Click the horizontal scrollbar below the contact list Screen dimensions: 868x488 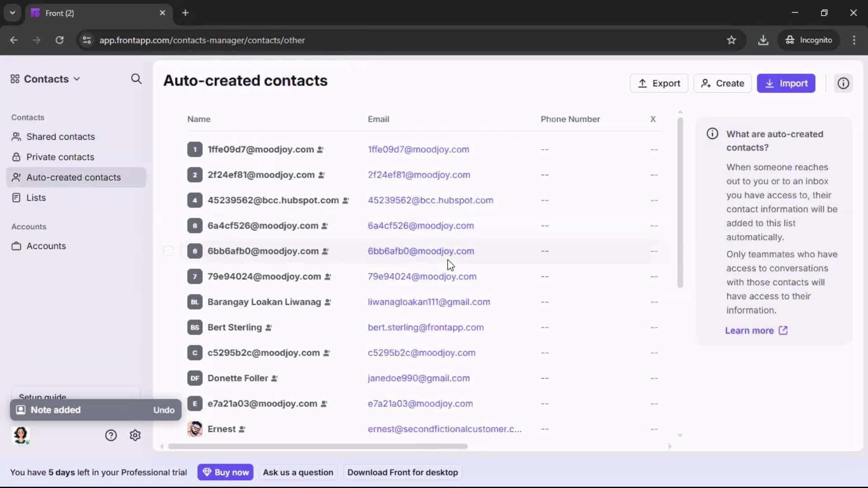pos(319,446)
